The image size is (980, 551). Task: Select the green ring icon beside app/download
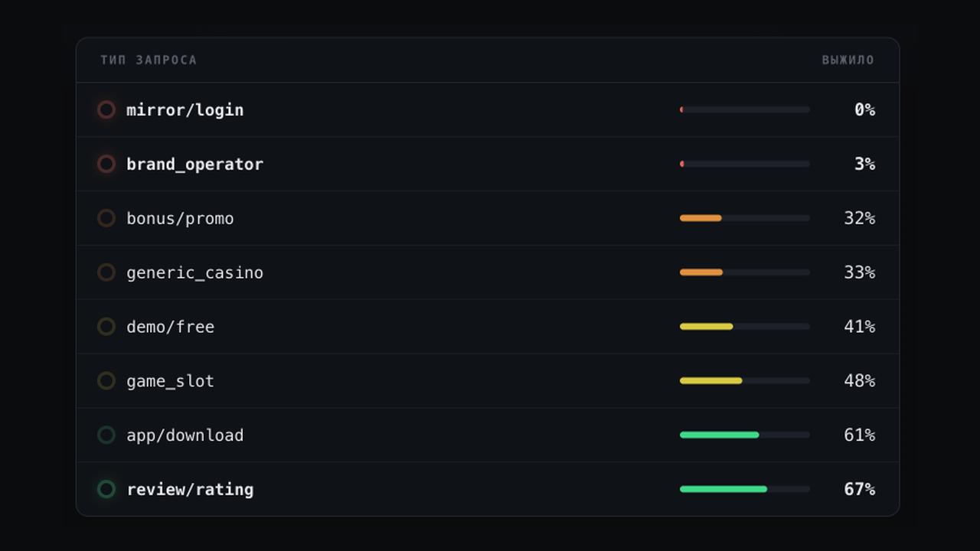(x=106, y=435)
